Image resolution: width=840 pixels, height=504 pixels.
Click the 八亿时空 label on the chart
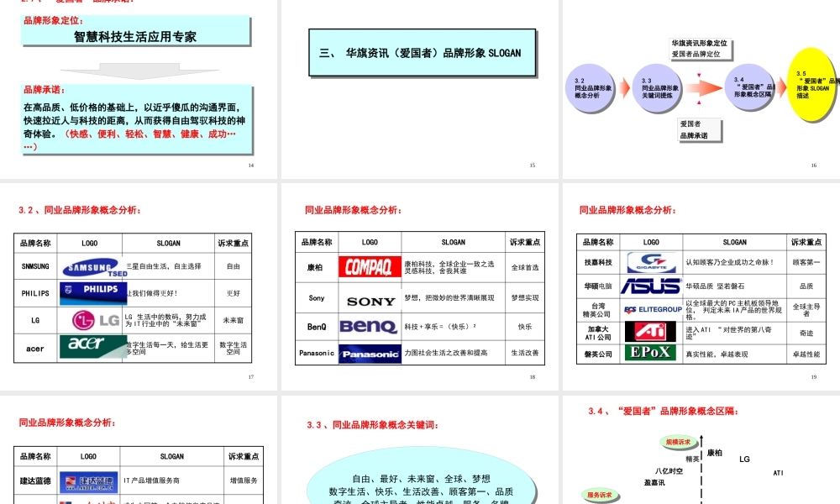tap(669, 471)
